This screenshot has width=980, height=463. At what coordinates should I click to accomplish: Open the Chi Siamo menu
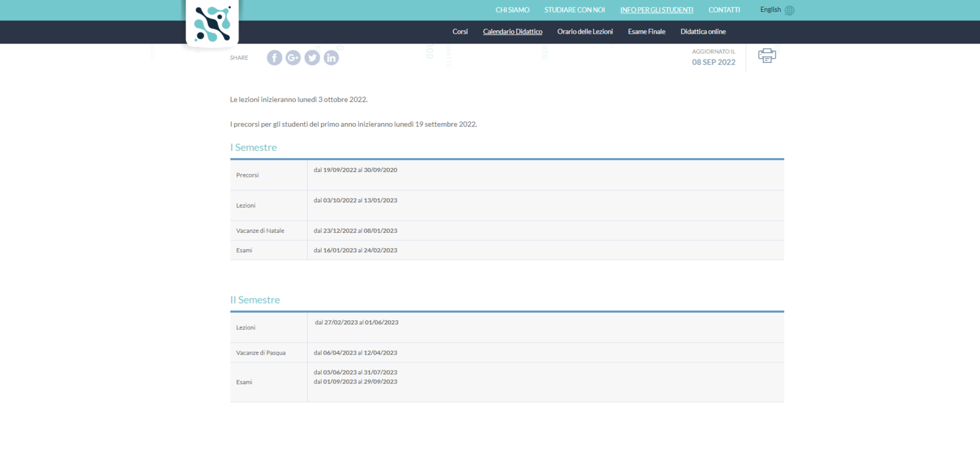[512, 10]
